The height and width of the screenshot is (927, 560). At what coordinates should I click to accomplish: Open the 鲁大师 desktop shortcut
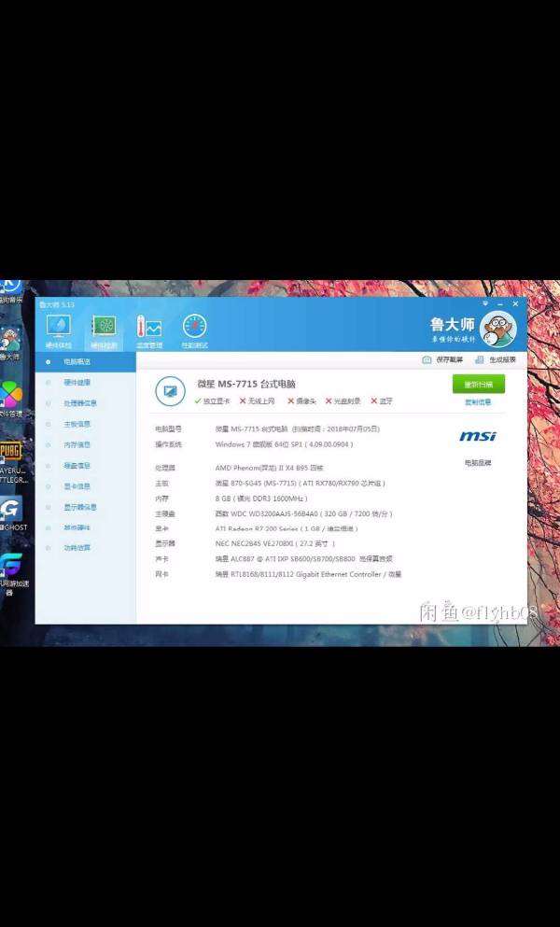pyautogui.click(x=10, y=344)
